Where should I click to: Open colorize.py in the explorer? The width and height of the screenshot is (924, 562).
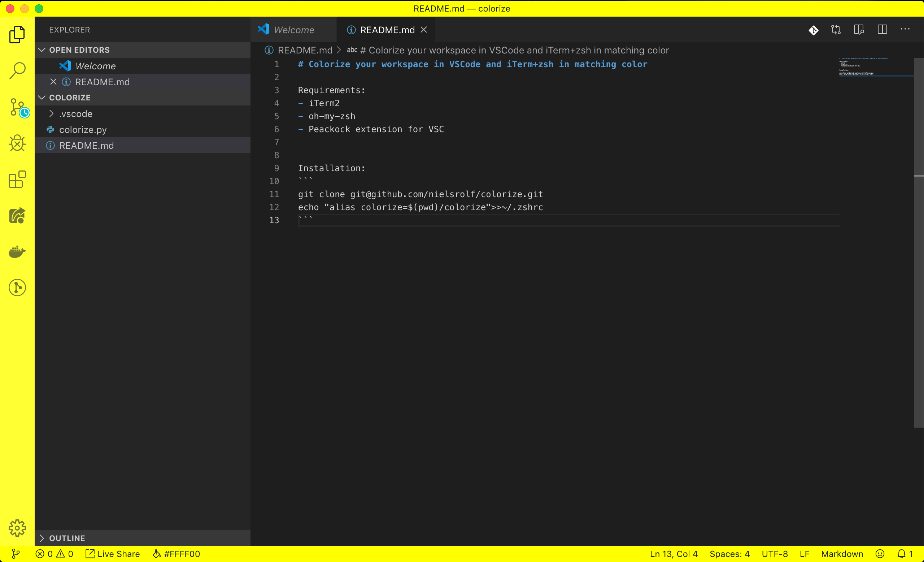(x=83, y=130)
